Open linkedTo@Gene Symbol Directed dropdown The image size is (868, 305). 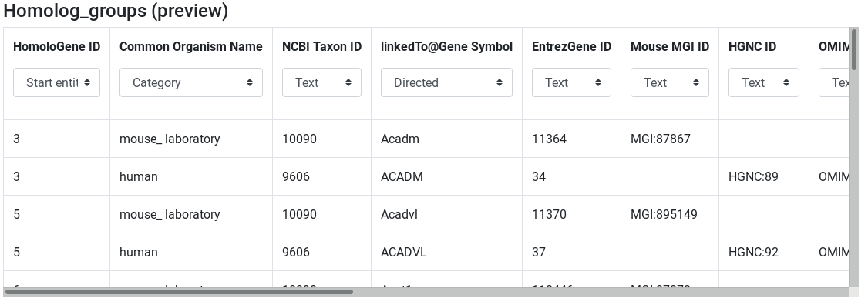click(x=447, y=82)
